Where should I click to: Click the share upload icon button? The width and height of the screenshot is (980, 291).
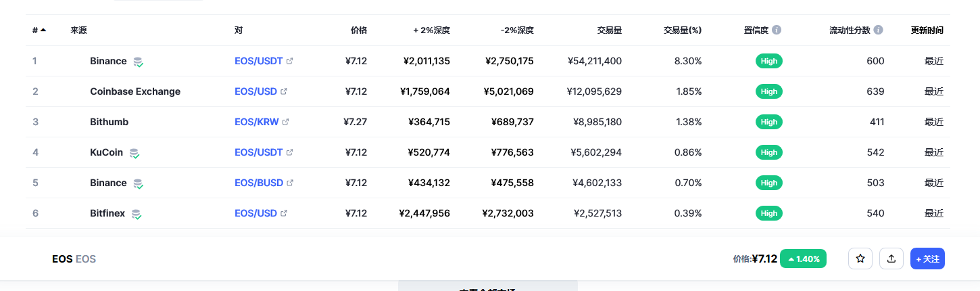click(891, 259)
